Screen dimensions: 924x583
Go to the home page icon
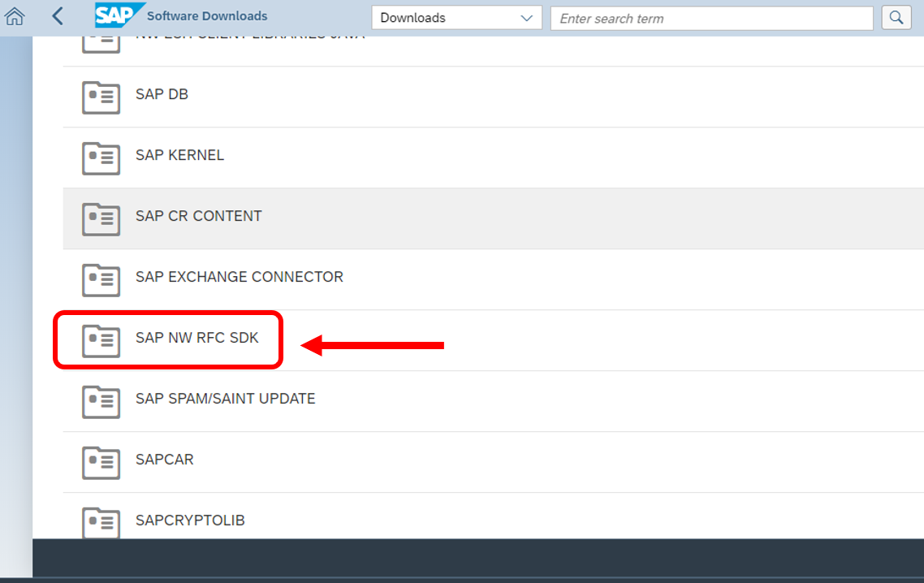(15, 16)
